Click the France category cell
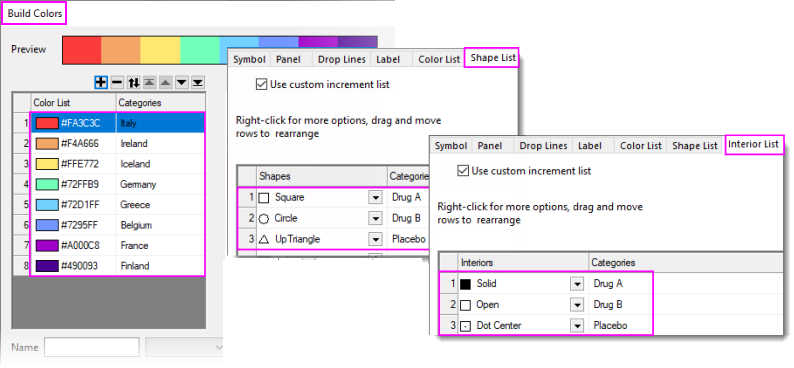The height and width of the screenshot is (368, 794). click(x=161, y=246)
